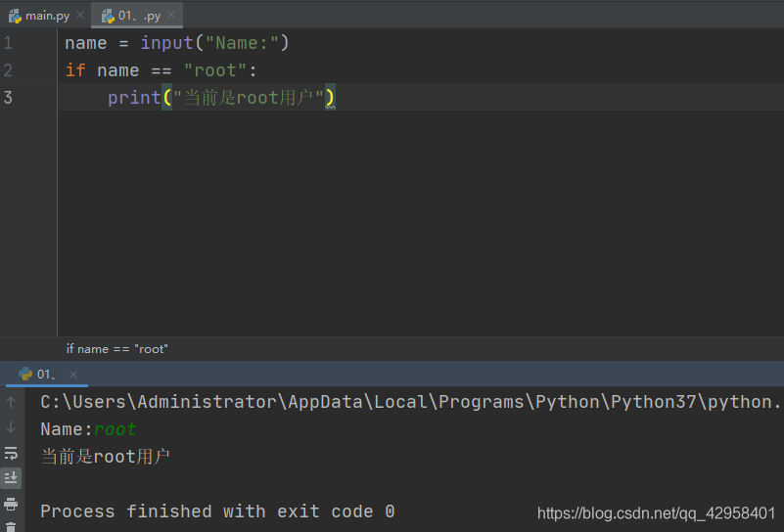Screen dimensions: 784x532
Task: Click line number 1 in the gutter
Action: [8, 43]
